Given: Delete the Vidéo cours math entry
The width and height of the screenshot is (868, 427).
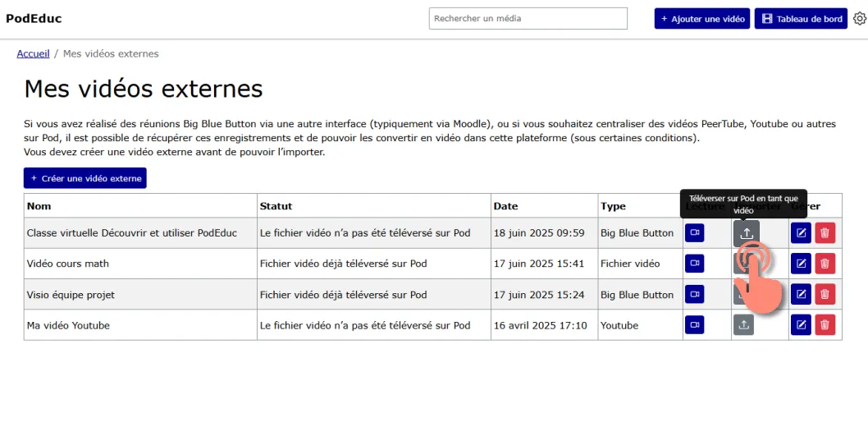Looking at the screenshot, I should tap(825, 264).
